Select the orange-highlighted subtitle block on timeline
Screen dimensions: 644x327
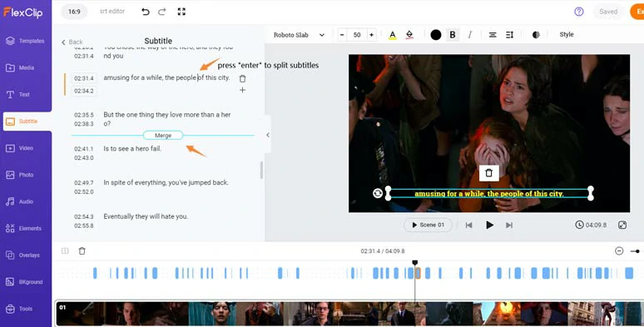point(418,273)
